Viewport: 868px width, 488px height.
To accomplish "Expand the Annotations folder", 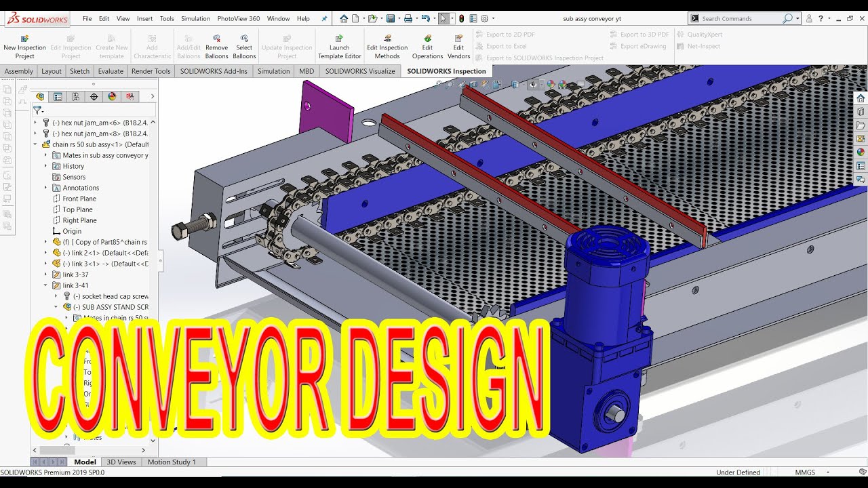I will [x=46, y=188].
